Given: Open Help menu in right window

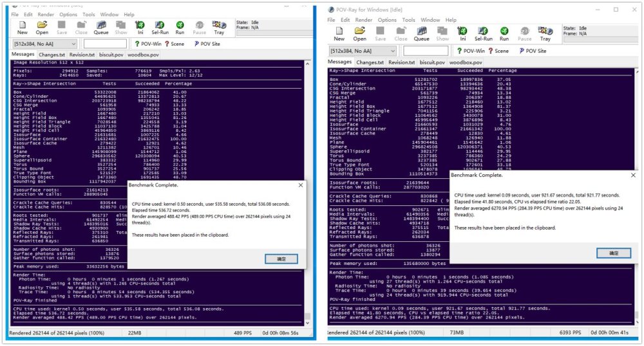Looking at the screenshot, I should pos(451,20).
